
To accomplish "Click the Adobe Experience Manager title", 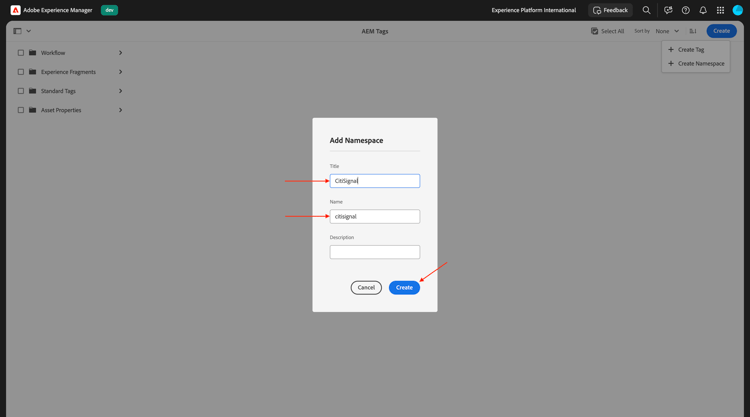I will pyautogui.click(x=58, y=10).
